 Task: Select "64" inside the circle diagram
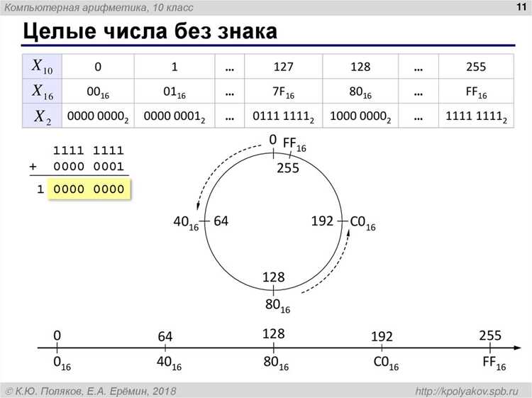(221, 221)
